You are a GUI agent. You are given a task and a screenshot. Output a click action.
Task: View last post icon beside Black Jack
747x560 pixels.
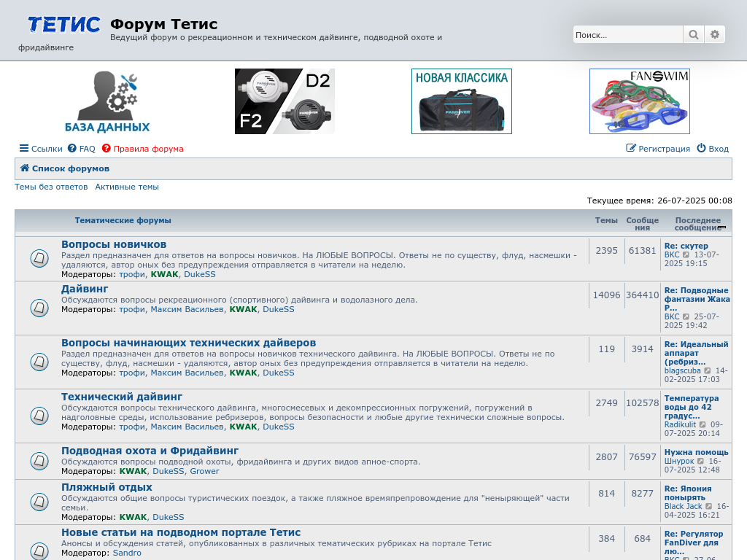[710, 507]
